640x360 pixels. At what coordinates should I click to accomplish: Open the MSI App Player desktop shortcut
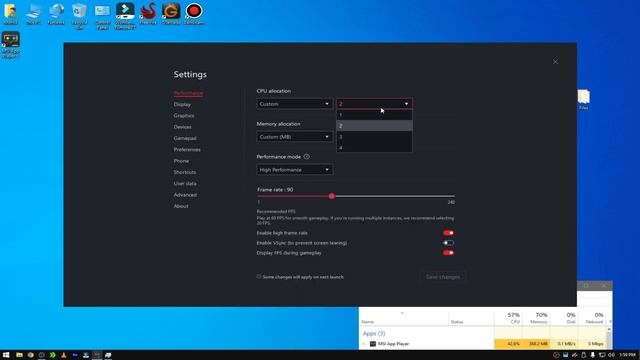point(11,44)
